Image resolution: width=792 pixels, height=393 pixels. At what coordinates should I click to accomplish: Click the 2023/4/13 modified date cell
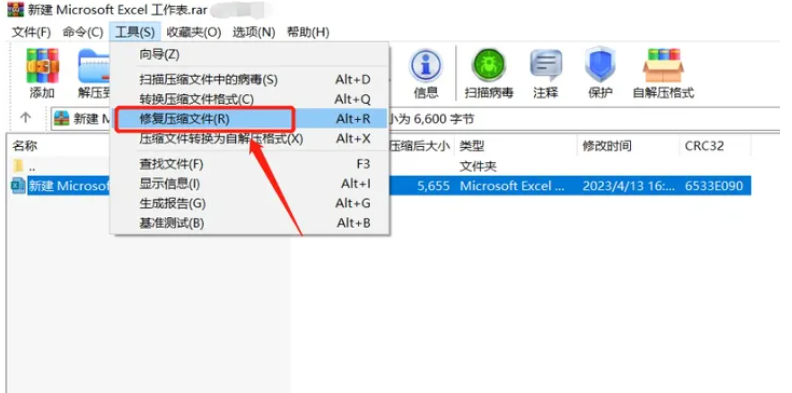coord(628,186)
